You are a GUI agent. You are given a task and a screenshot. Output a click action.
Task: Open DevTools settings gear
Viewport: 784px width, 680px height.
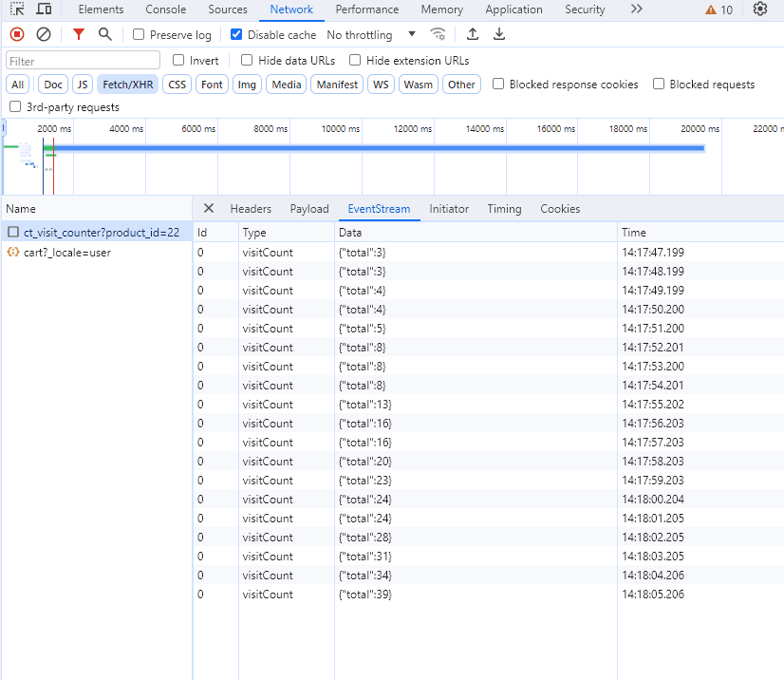pos(760,9)
